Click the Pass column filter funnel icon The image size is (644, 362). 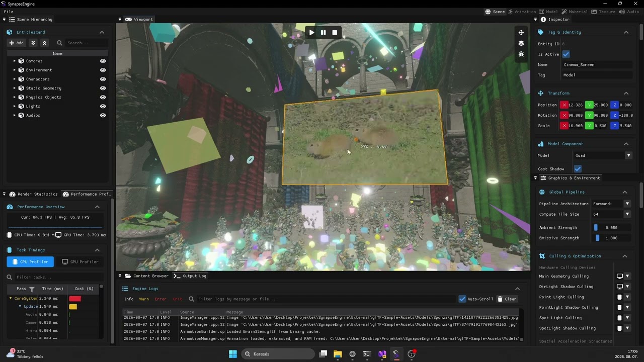(32, 289)
